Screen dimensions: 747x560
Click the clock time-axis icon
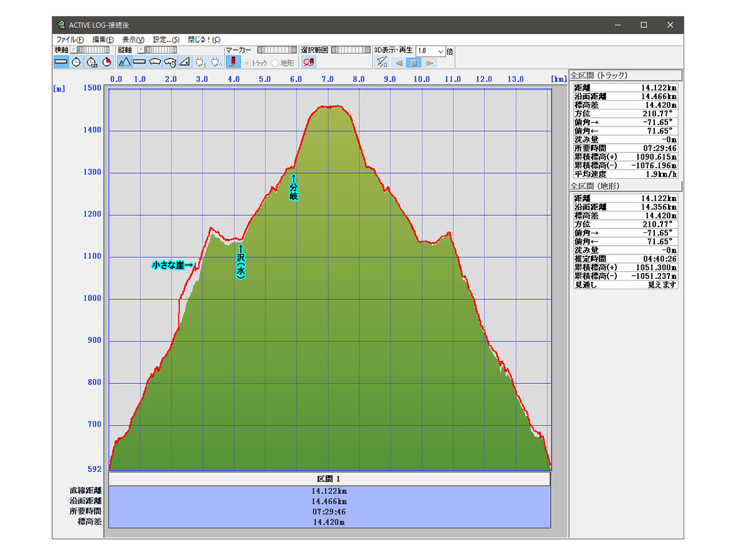click(76, 62)
